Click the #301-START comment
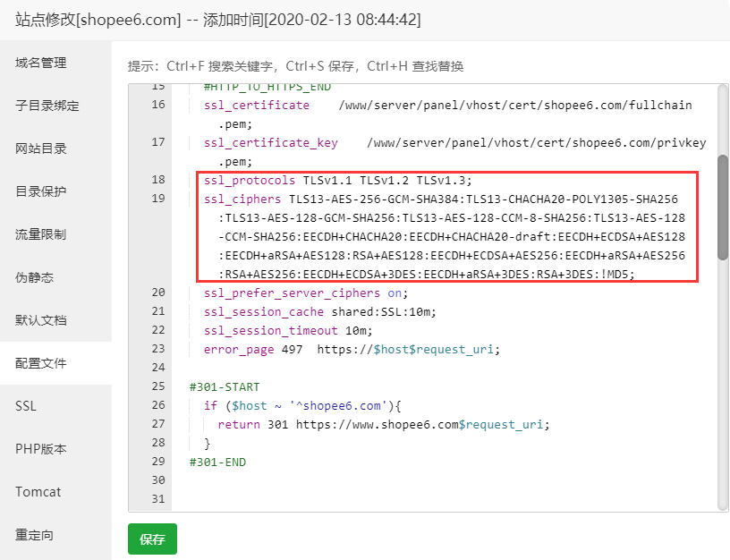The width and height of the screenshot is (730, 560). point(225,386)
